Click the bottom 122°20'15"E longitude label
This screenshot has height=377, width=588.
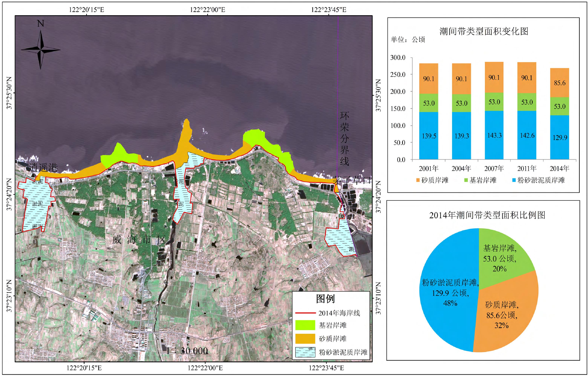(84, 368)
